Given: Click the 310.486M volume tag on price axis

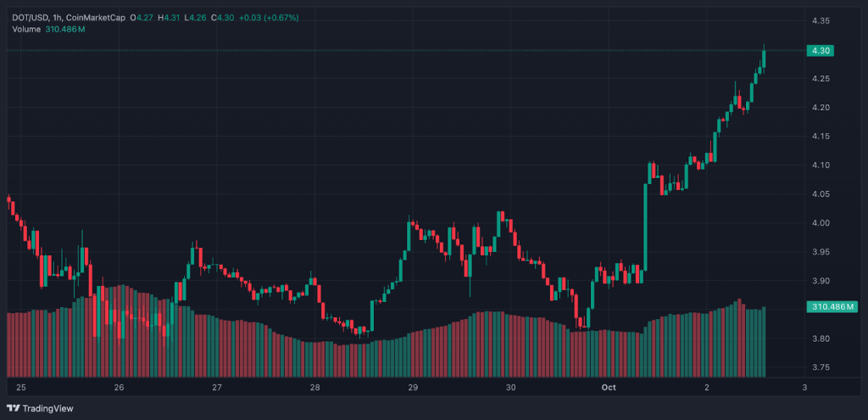Looking at the screenshot, I should click(832, 306).
